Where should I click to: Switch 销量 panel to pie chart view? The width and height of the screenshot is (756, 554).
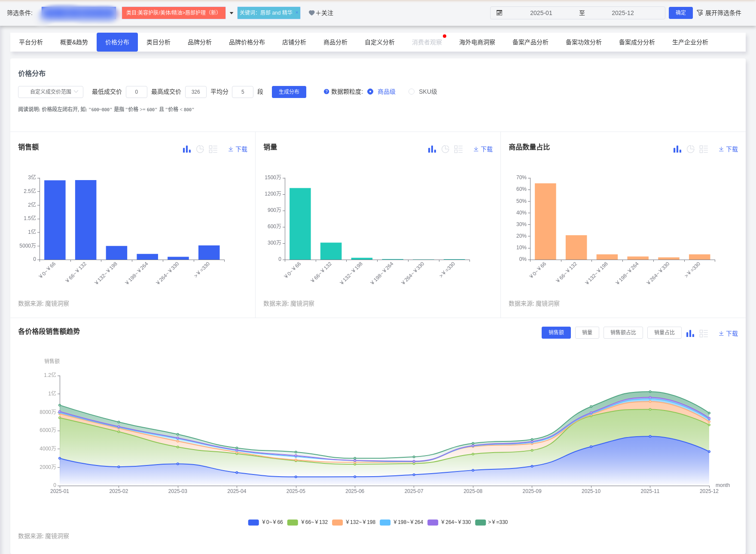pyautogui.click(x=445, y=149)
